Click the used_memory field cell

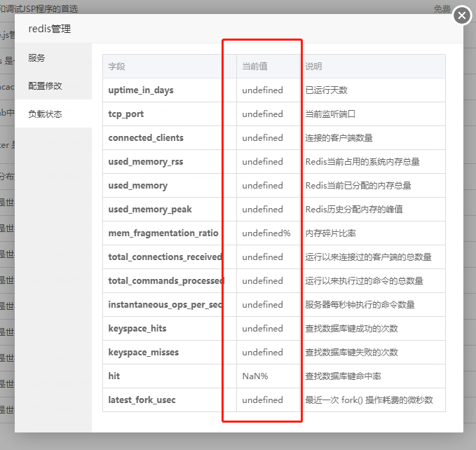tap(170, 186)
